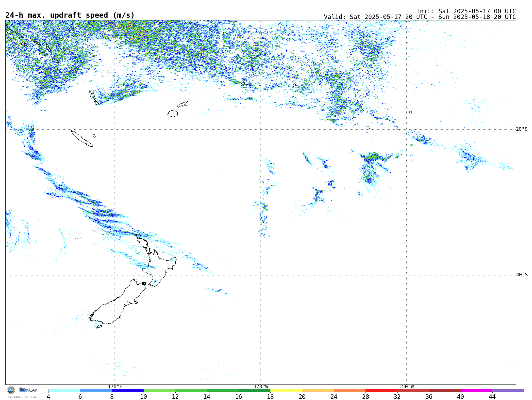Click colorbar tick label 14
The width and height of the screenshot is (532, 400).
pos(207,397)
